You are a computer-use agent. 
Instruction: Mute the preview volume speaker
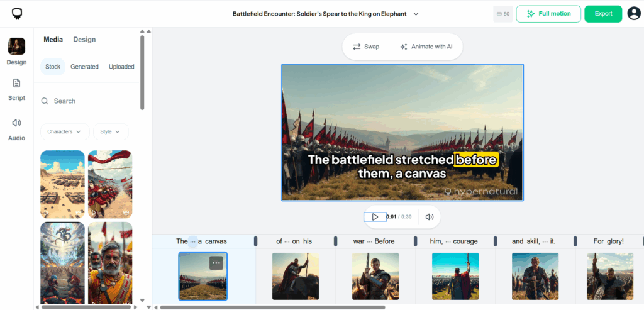click(x=430, y=217)
